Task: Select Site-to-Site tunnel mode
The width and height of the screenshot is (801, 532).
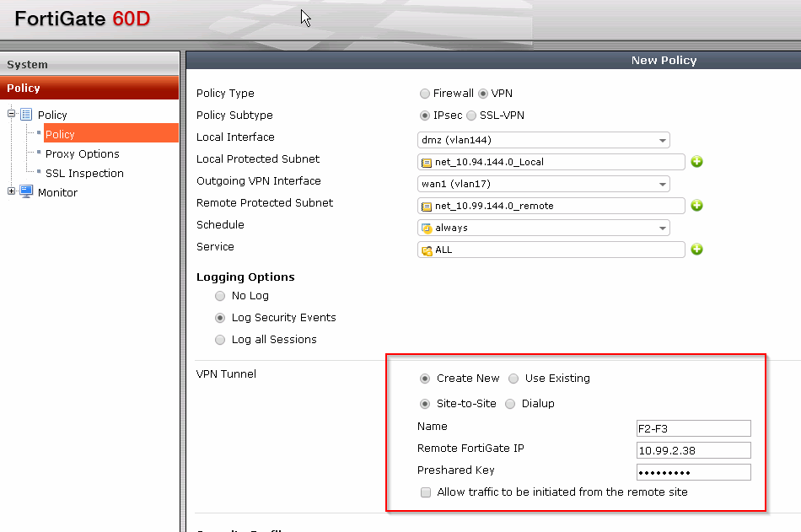Action: tap(424, 404)
